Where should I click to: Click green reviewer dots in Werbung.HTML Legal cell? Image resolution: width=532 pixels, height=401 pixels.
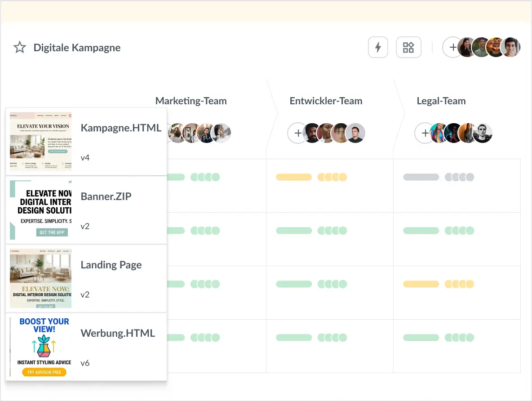point(459,338)
